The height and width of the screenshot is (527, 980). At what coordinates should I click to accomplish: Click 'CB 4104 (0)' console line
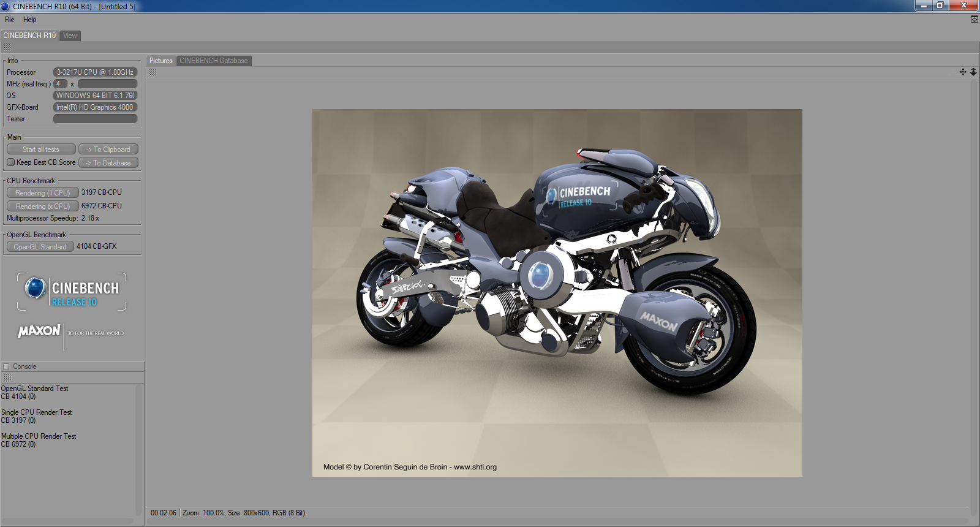(18, 396)
